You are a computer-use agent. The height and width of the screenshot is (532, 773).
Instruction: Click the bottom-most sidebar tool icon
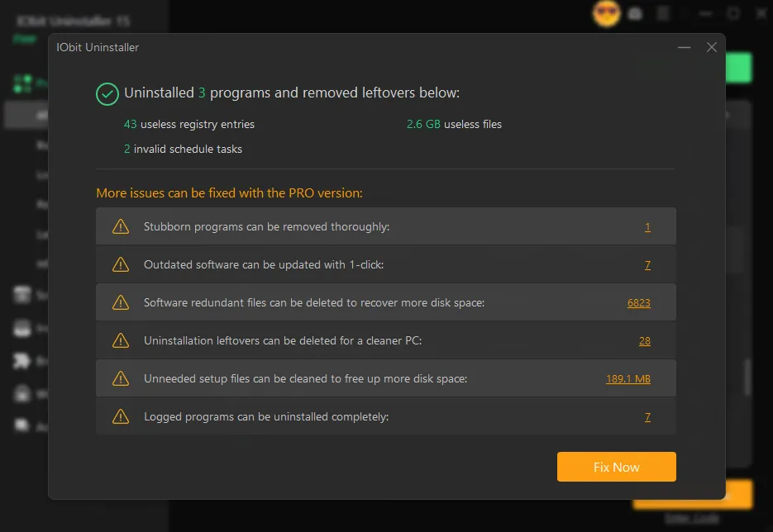pos(21,425)
